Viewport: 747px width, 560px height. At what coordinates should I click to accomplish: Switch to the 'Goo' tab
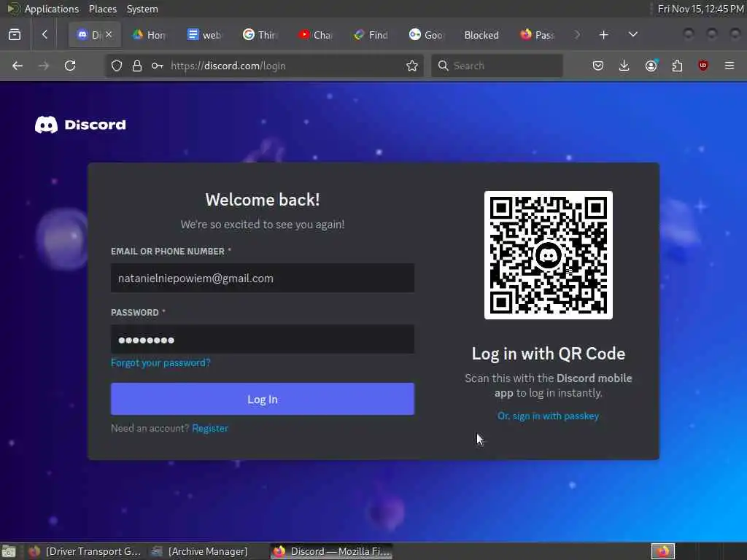pyautogui.click(x=426, y=35)
